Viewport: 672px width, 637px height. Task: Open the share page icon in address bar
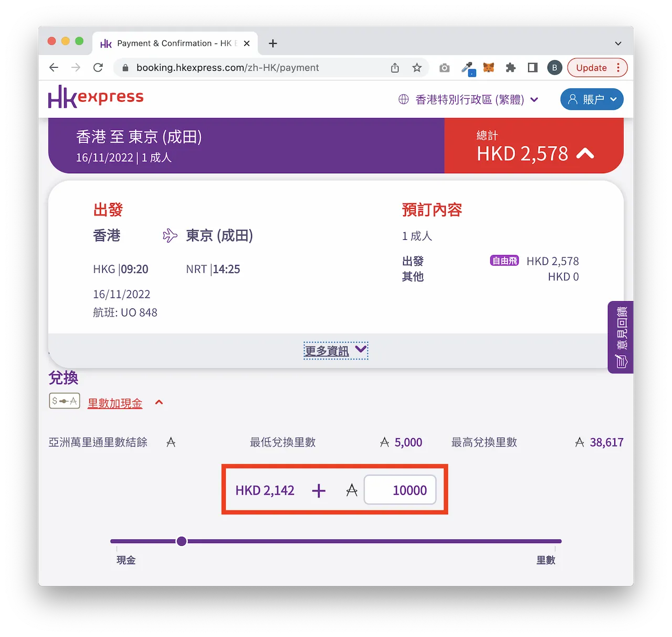pyautogui.click(x=395, y=68)
